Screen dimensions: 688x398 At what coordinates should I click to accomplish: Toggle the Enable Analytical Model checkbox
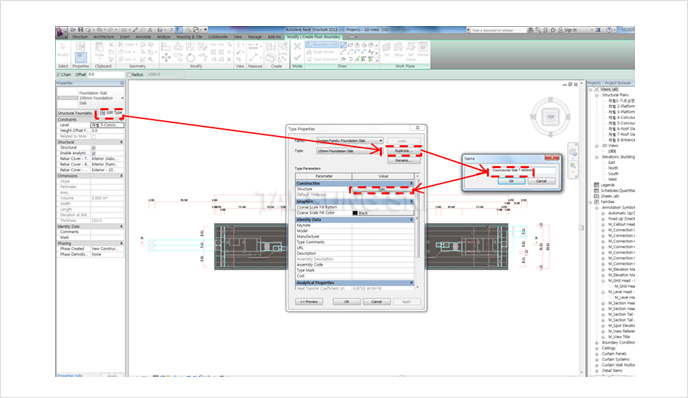click(93, 153)
